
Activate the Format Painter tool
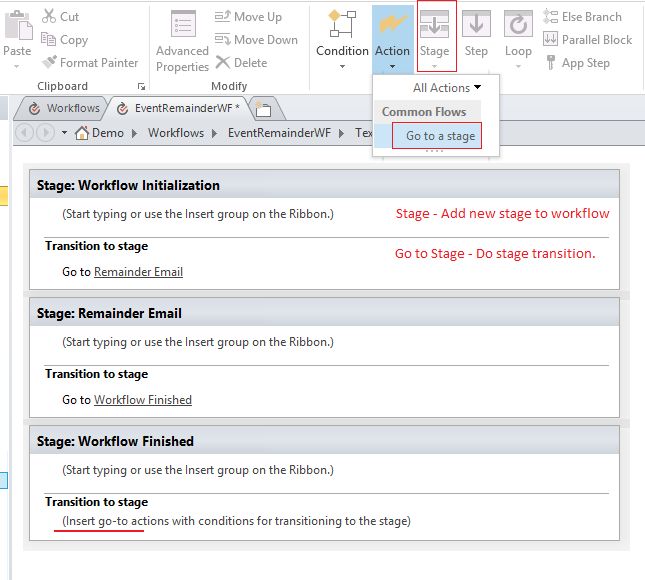coord(90,63)
